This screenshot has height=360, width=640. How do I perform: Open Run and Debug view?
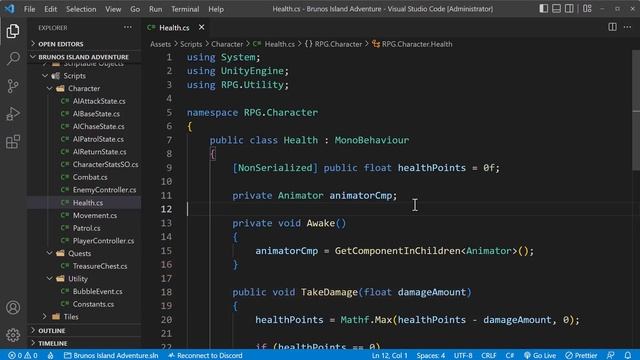(x=13, y=114)
